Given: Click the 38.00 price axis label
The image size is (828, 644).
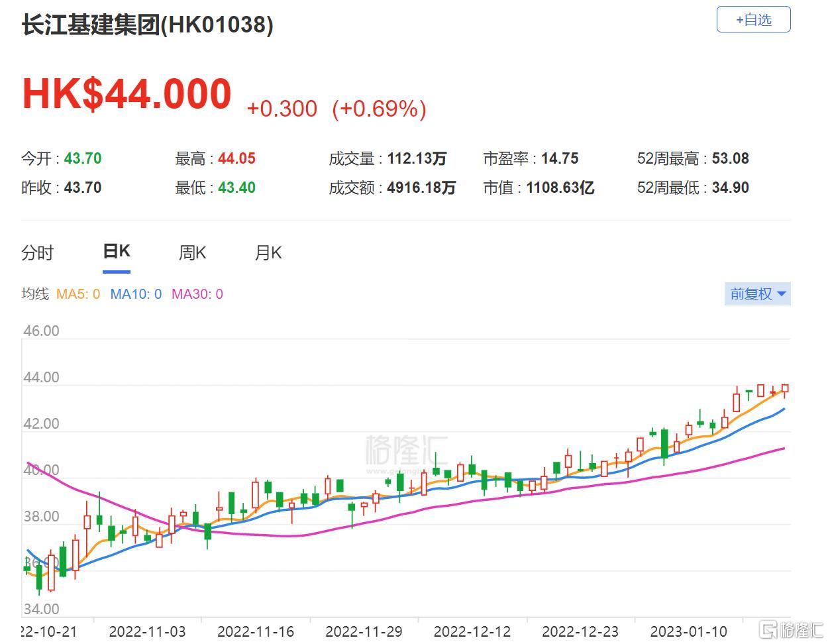Looking at the screenshot, I should click(41, 517).
